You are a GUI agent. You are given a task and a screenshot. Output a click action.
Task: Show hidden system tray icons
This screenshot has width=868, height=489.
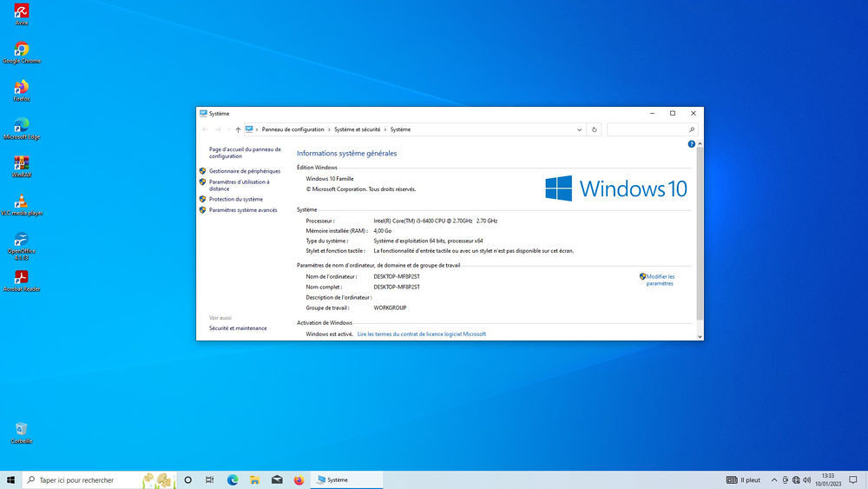tap(774, 480)
